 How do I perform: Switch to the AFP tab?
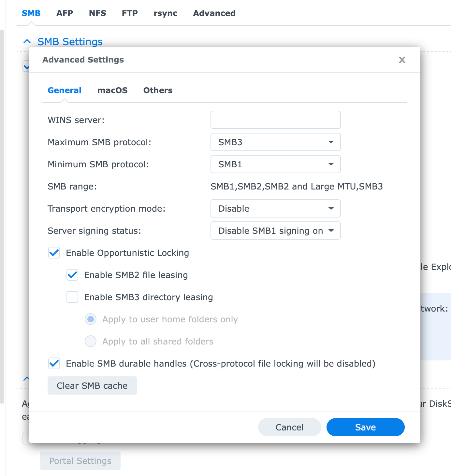click(65, 13)
